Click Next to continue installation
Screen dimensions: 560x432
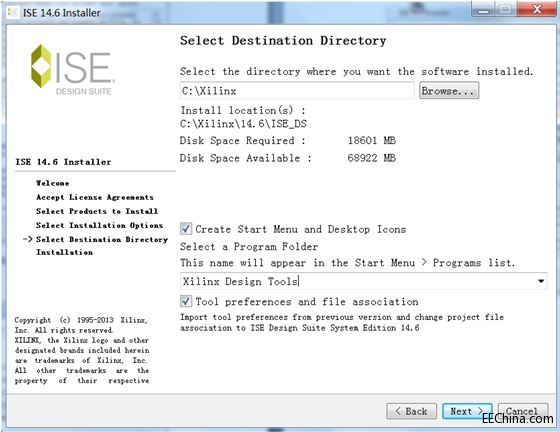467,411
